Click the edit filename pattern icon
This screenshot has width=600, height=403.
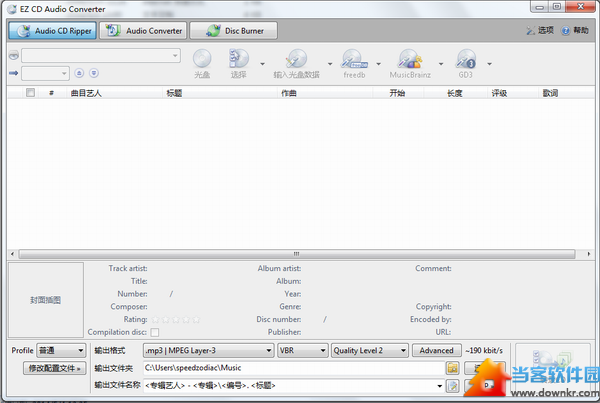click(453, 386)
